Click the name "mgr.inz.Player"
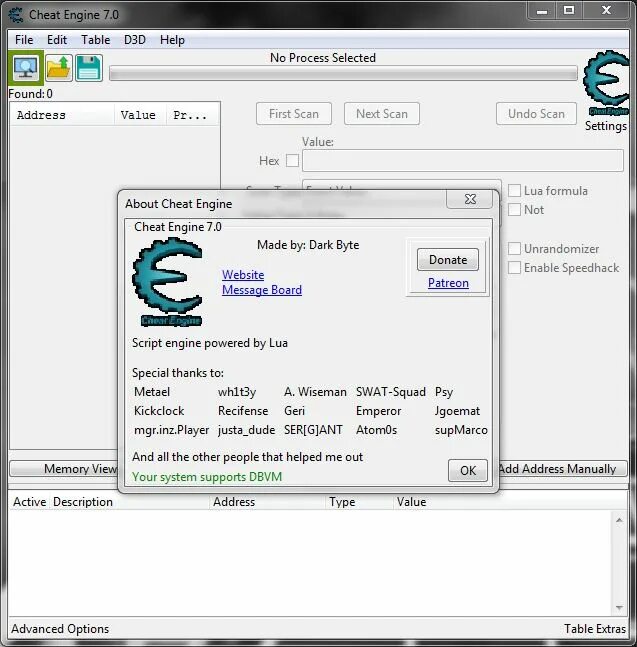 pyautogui.click(x=172, y=430)
